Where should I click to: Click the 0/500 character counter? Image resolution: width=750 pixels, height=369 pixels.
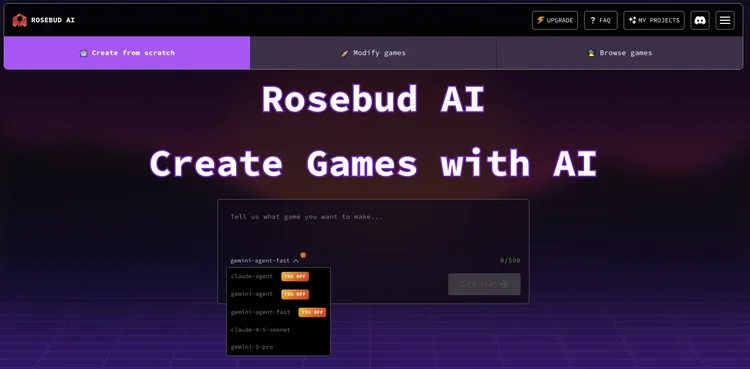tap(510, 261)
